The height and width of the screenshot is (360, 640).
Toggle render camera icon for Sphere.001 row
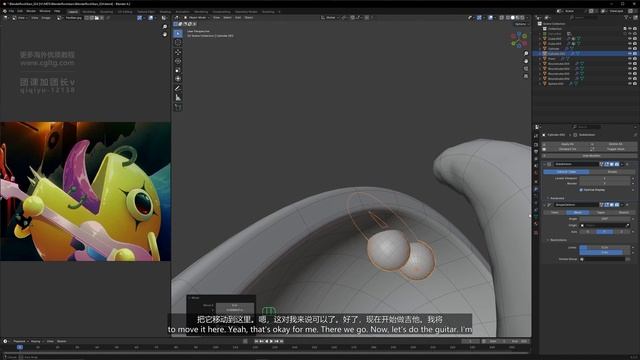click(x=635, y=84)
